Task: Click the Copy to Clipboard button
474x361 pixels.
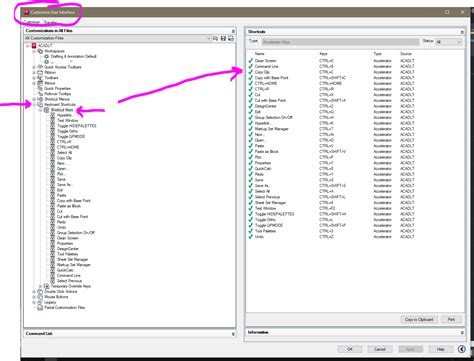Action: [x=419, y=319]
